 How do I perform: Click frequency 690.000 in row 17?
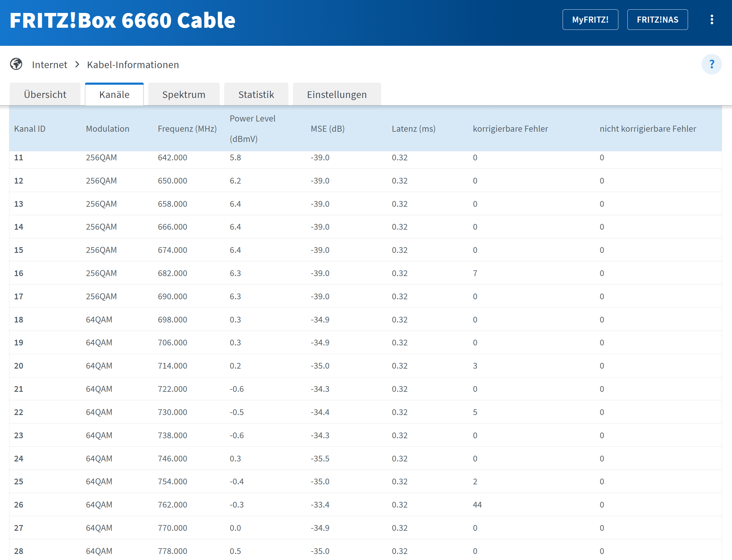pyautogui.click(x=172, y=296)
